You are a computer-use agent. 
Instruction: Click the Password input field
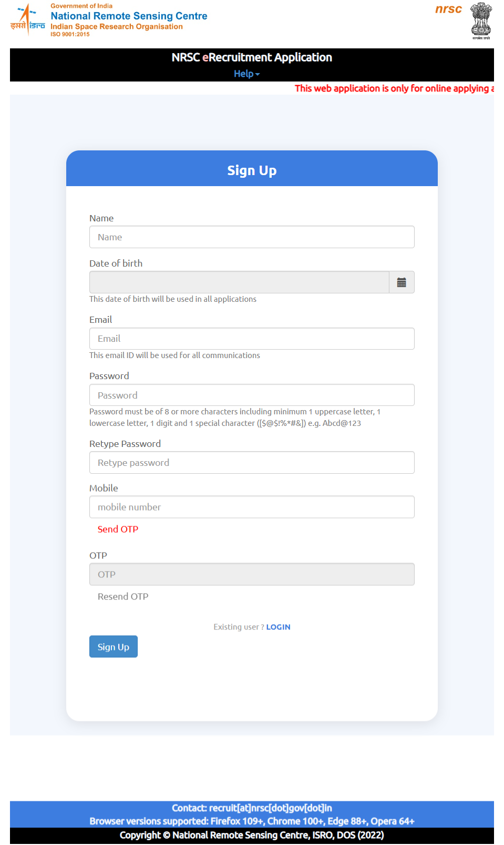(x=252, y=395)
